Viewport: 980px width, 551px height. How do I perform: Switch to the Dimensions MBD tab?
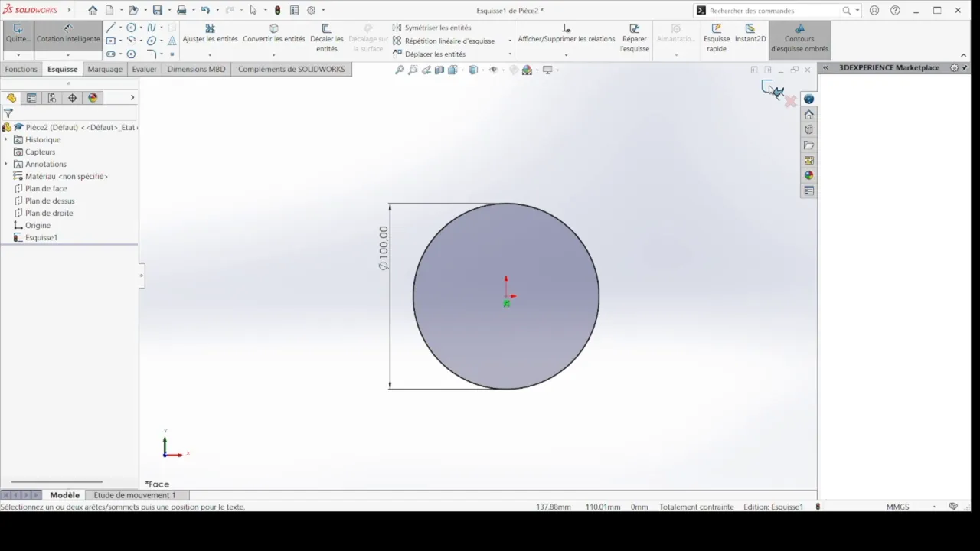pos(196,69)
